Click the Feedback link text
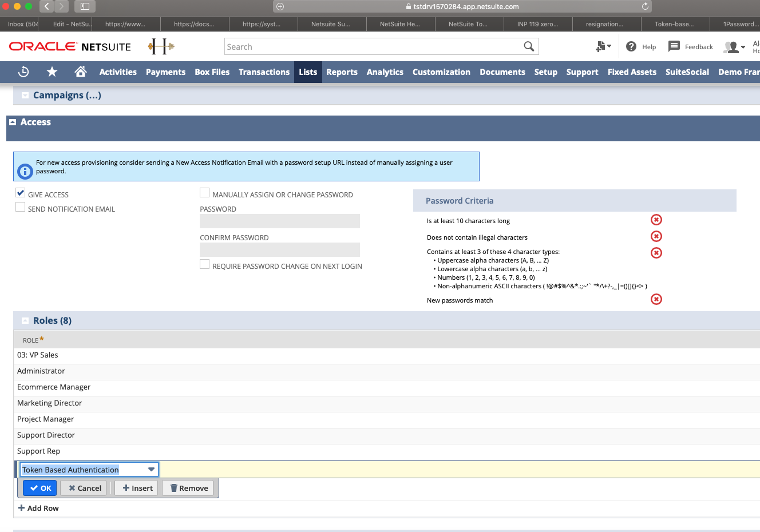 (x=699, y=47)
